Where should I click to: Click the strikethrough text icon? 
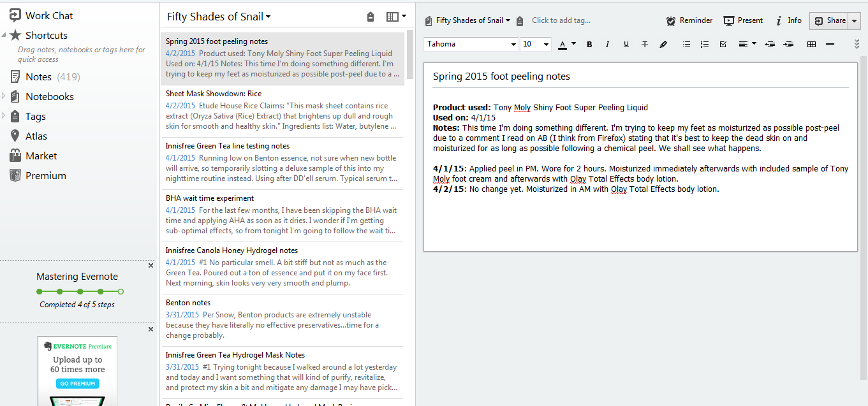coord(645,44)
